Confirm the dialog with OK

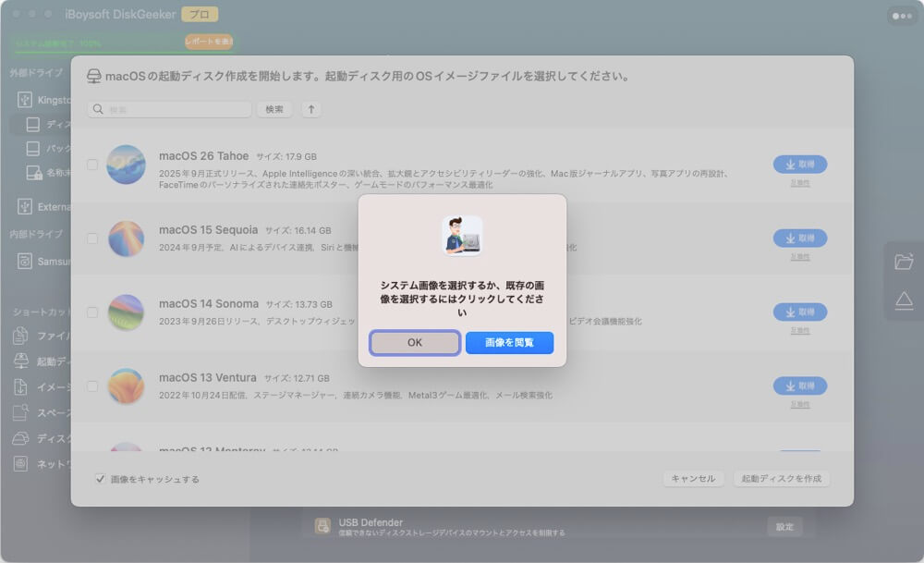tap(414, 342)
